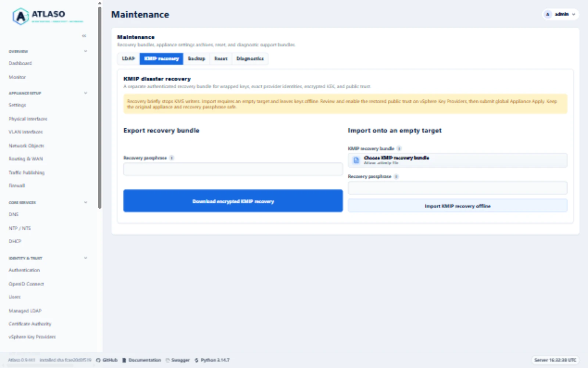Viewport: 588px width, 368px height.
Task: Click the GitHub icon in footer
Action: coord(98,360)
